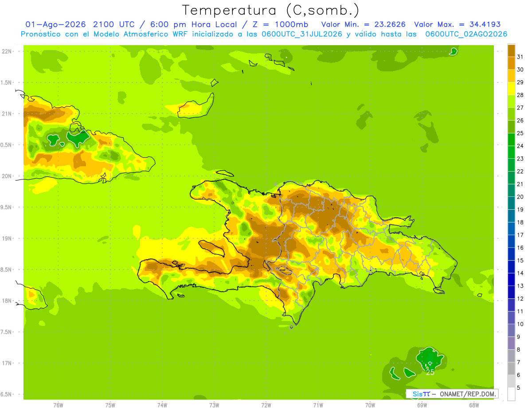Click legend value 22 on the color scale
The width and height of the screenshot is (532, 411).
click(520, 172)
